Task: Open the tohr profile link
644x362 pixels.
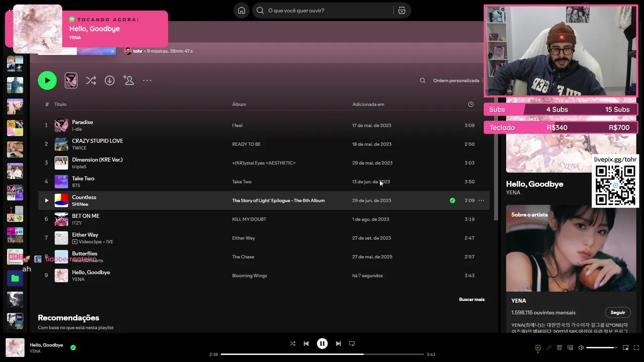Action: click(x=137, y=51)
